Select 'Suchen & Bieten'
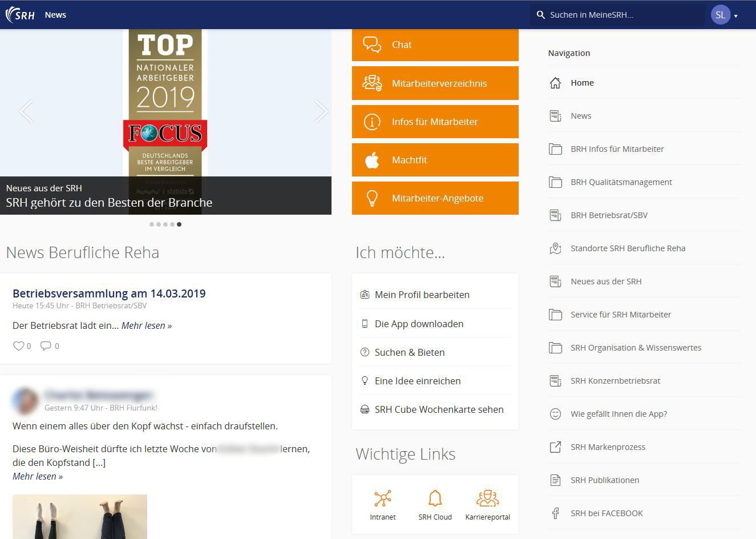Image resolution: width=756 pixels, height=539 pixels. click(x=435, y=352)
